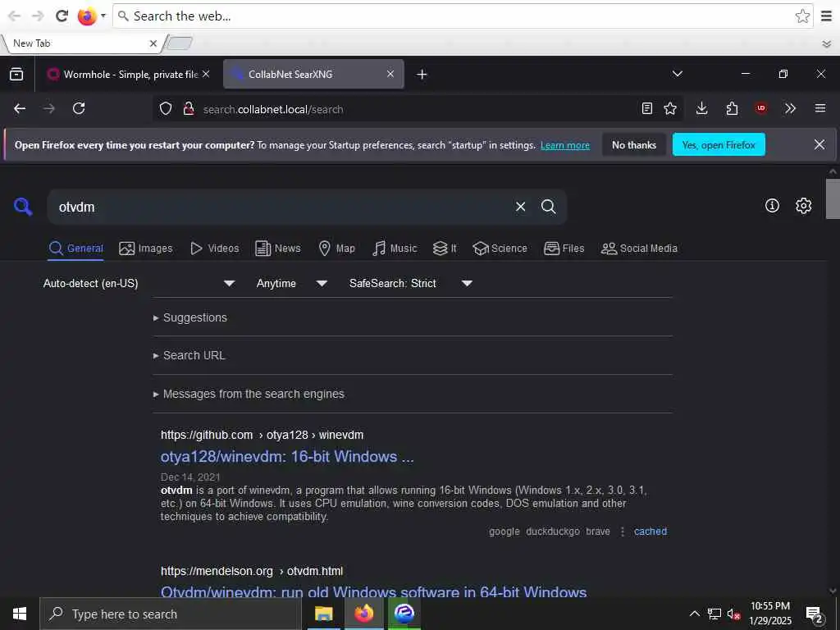
Task: Switch to Social Media category
Action: click(x=639, y=249)
